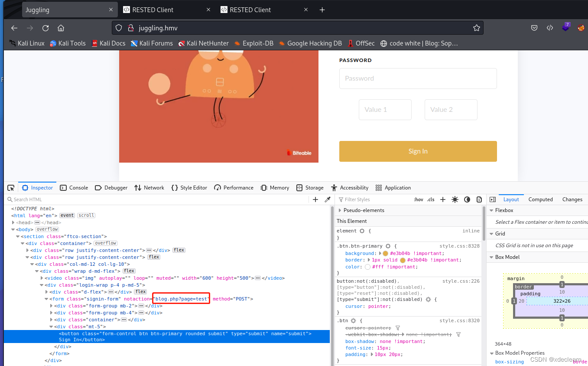Open the browser home page icon
This screenshot has width=588, height=366.
point(61,28)
